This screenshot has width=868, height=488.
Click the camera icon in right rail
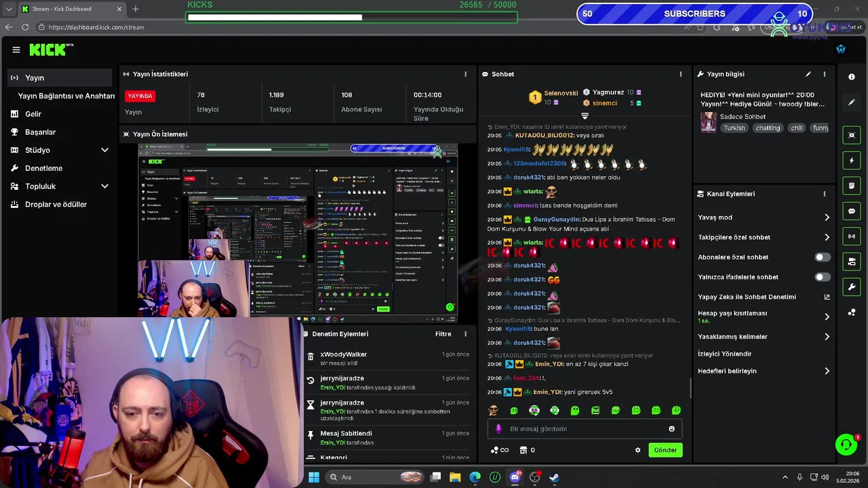pos(852,262)
